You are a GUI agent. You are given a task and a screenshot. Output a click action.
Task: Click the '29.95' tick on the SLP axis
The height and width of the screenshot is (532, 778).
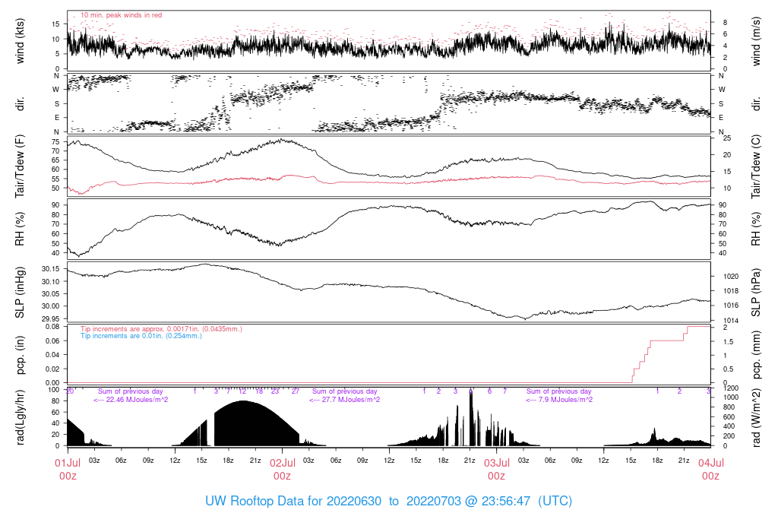click(51, 318)
